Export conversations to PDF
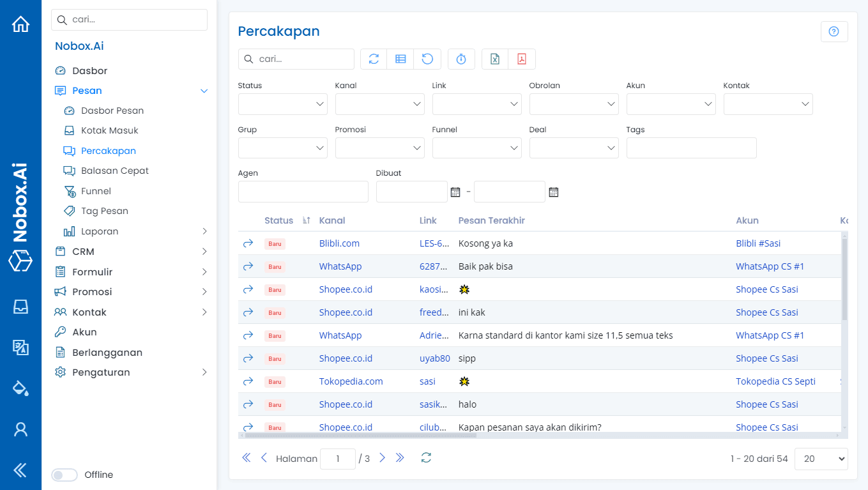 point(522,59)
